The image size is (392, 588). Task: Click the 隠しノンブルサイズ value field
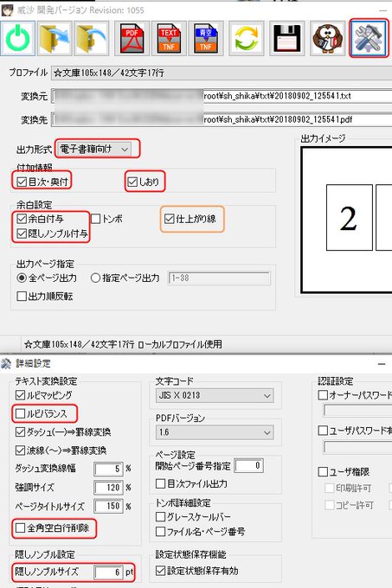(108, 572)
